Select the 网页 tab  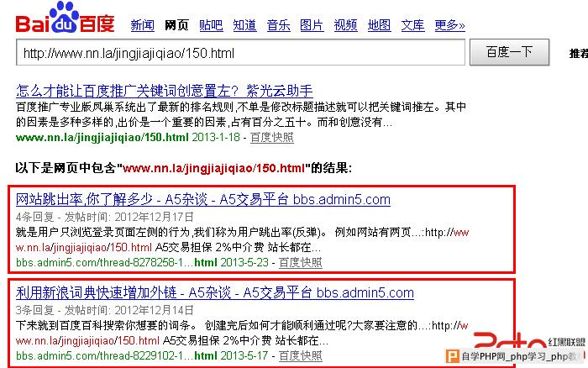coord(176,25)
